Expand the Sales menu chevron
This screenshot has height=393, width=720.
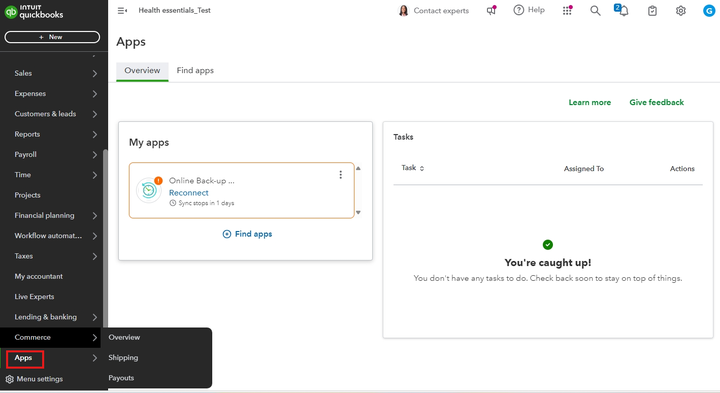[95, 73]
